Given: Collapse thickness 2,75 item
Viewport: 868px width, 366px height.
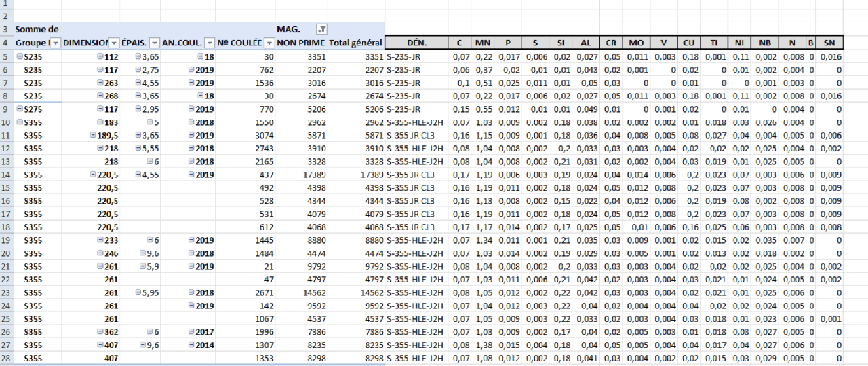Looking at the screenshot, I should pos(138,70).
